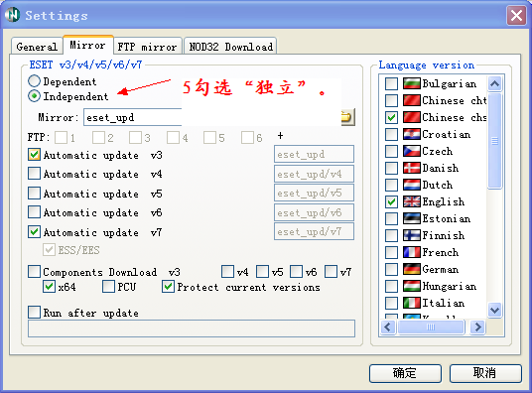Click the Italian flag icon
Image resolution: width=532 pixels, height=393 pixels.
[x=412, y=303]
